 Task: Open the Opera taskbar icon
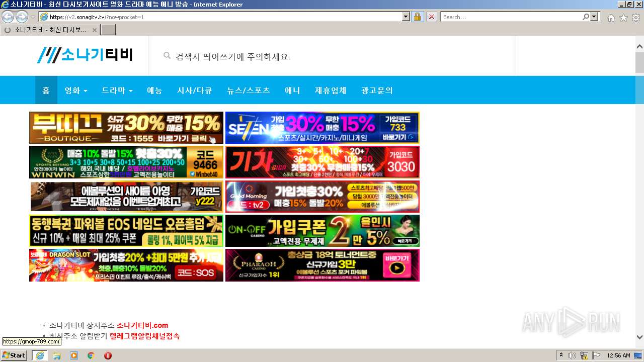click(x=108, y=355)
